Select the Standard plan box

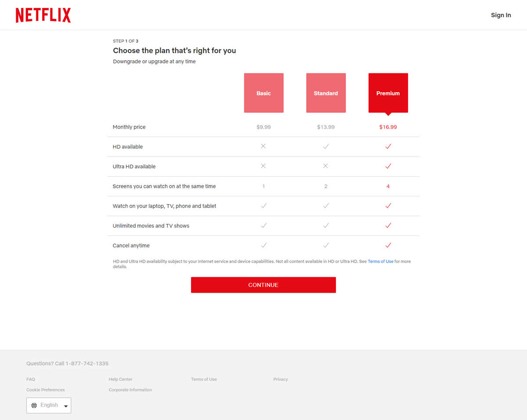pyautogui.click(x=325, y=93)
